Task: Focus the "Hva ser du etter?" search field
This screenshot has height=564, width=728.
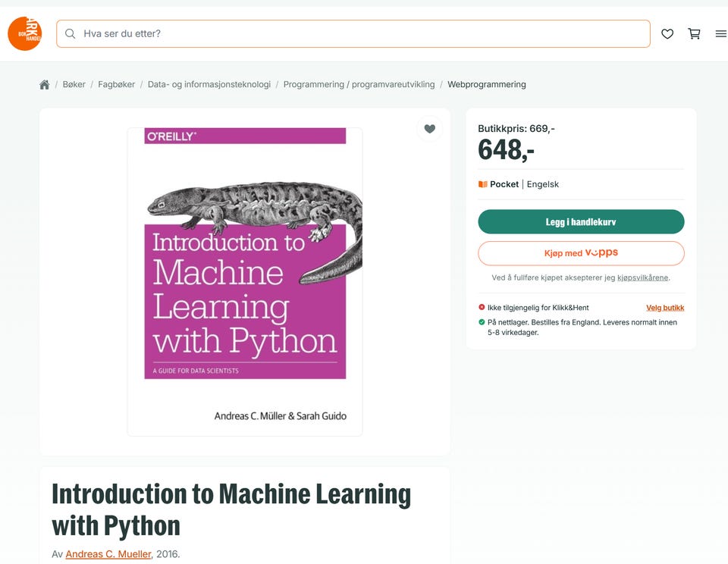Action: [x=353, y=33]
